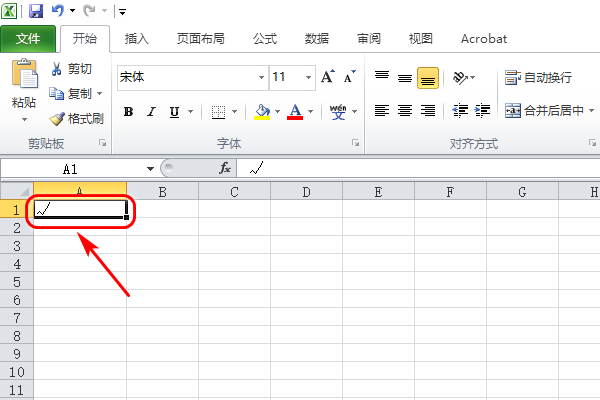The height and width of the screenshot is (400, 600).
Task: Open the 审阅 tab
Action: point(369,39)
